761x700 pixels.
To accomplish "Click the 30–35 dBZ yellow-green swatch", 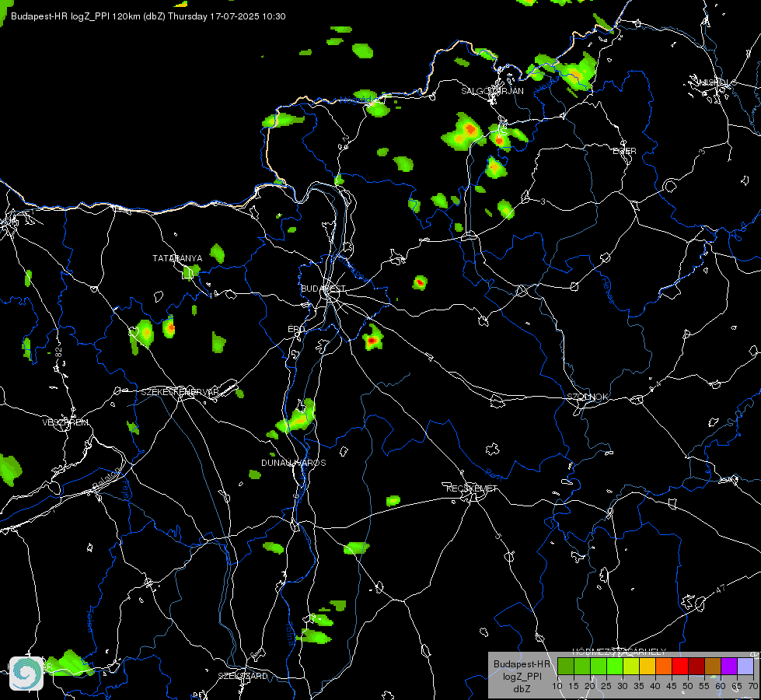I will coord(631,667).
